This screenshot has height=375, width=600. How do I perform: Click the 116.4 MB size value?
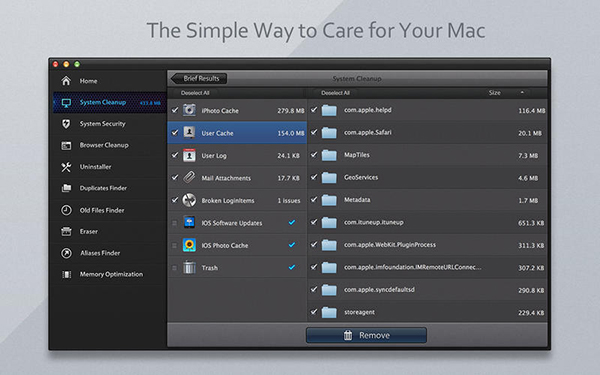tap(532, 111)
